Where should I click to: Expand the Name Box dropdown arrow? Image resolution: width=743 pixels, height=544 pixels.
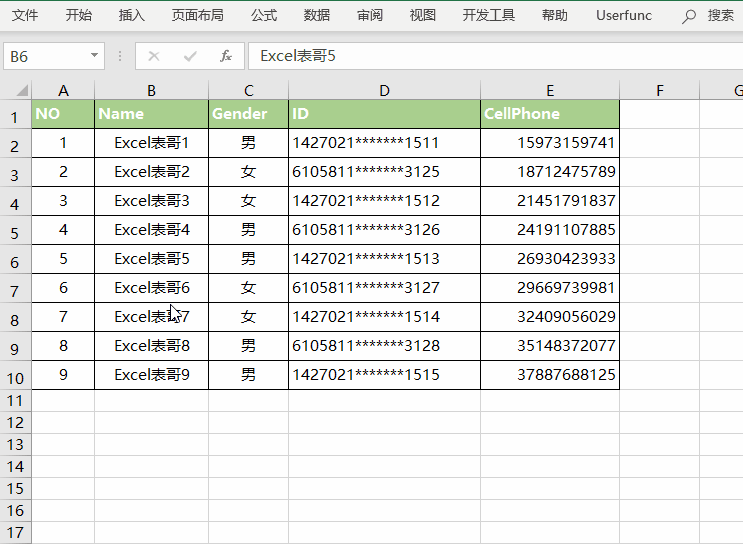94,55
